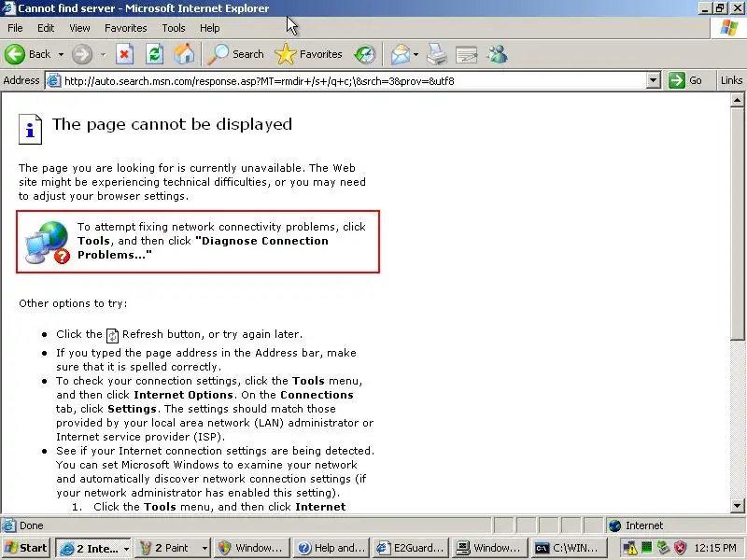Switch to Window taskbar button with shield icon
This screenshot has height=560, width=747.
point(251,548)
